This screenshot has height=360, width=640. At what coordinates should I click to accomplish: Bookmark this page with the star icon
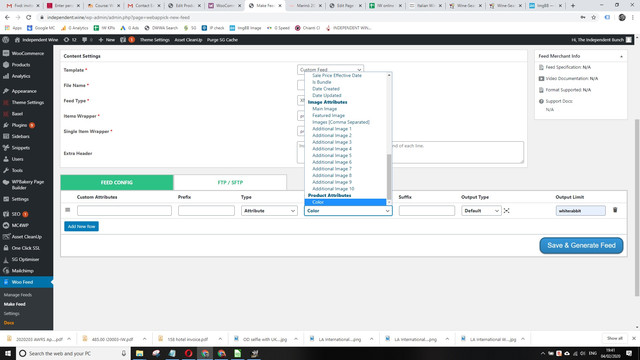(594, 18)
